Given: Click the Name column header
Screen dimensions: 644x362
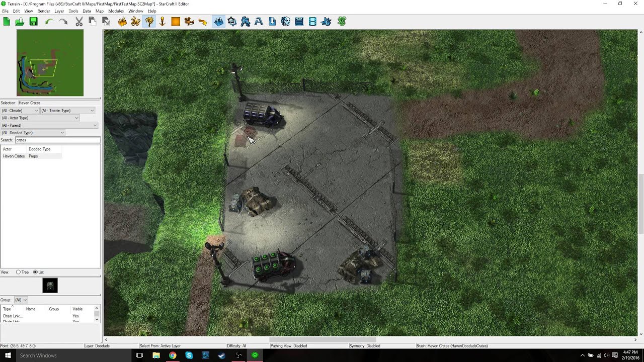Looking at the screenshot, I should click(x=36, y=309).
